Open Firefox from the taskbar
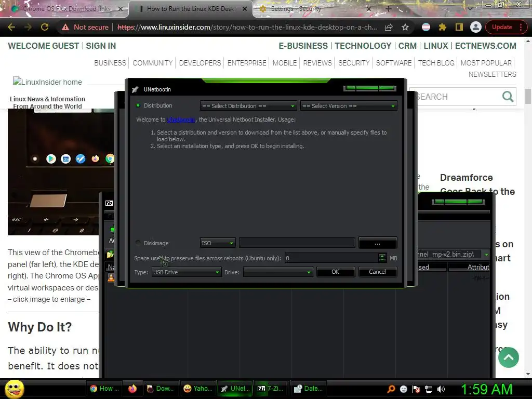This screenshot has height=399, width=532. [132, 389]
